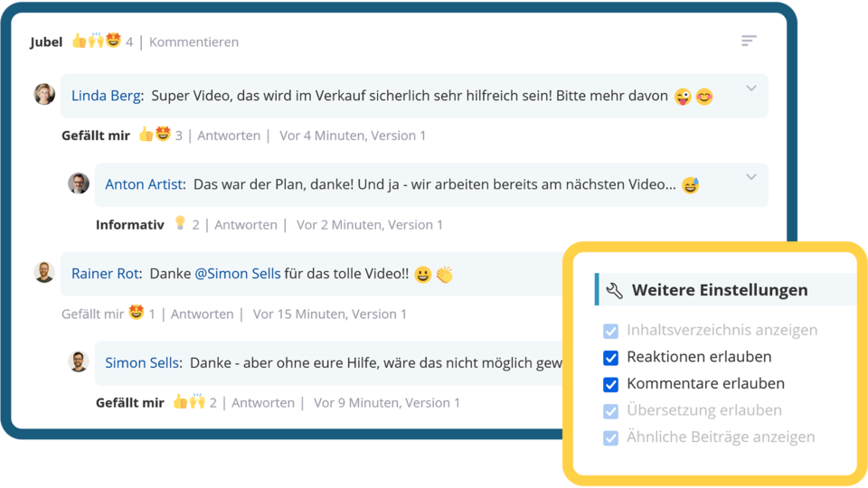Click Informativ under Anton Artist's comment

tap(130, 225)
